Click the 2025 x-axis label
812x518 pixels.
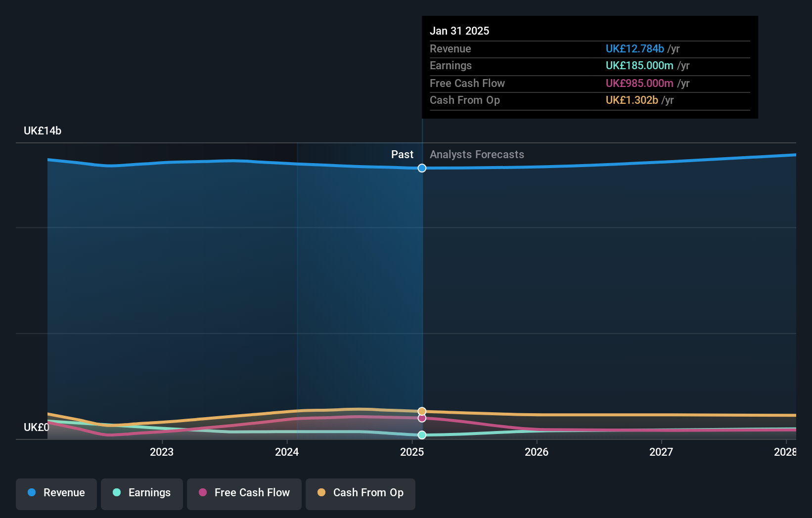412,452
